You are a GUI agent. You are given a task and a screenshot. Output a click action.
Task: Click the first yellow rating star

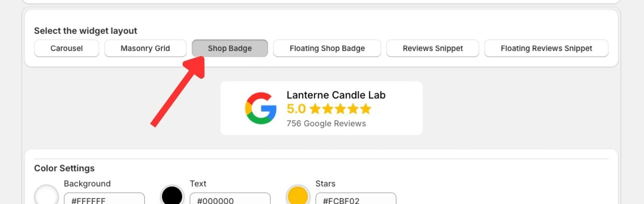[315, 109]
